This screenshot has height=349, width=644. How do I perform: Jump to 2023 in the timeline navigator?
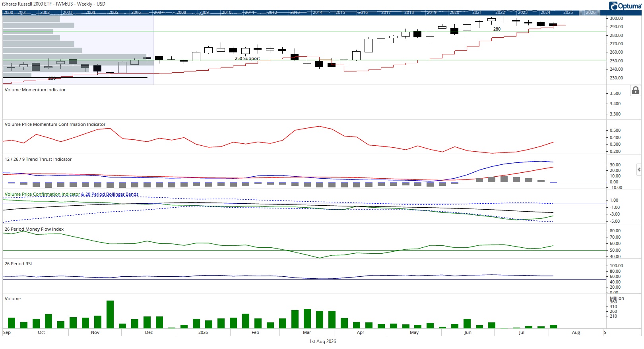tap(523, 13)
